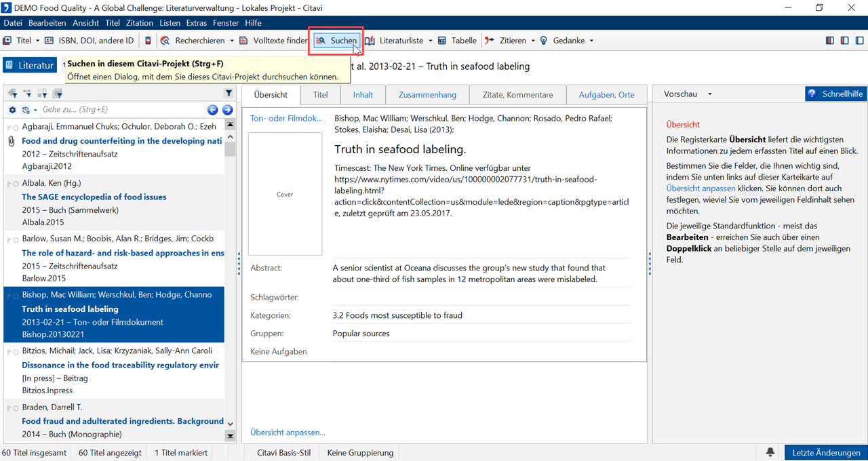The image size is (868, 461).
Task: Toggle the circle marker on Barlow entry
Action: 16,239
